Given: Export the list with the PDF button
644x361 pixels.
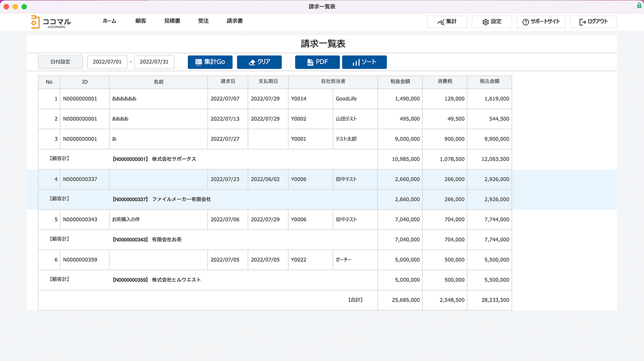Looking at the screenshot, I should [x=318, y=62].
